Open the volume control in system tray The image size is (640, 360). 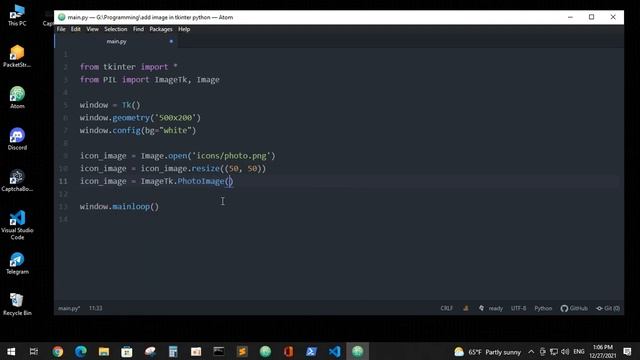[x=565, y=352]
